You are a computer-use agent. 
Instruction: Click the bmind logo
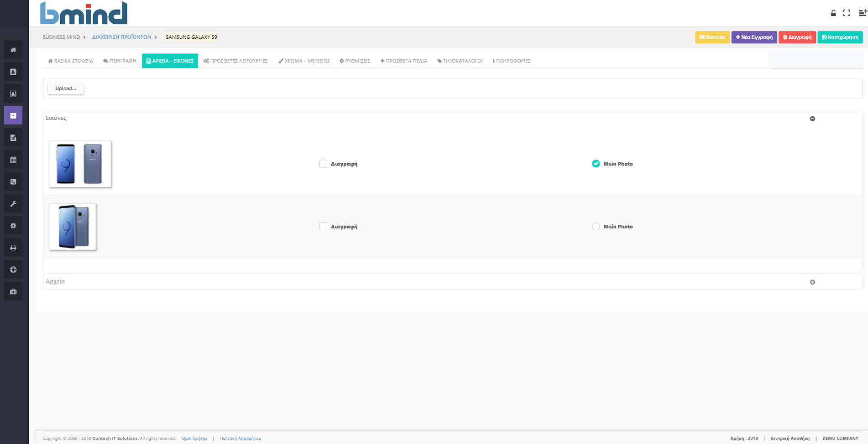84,13
